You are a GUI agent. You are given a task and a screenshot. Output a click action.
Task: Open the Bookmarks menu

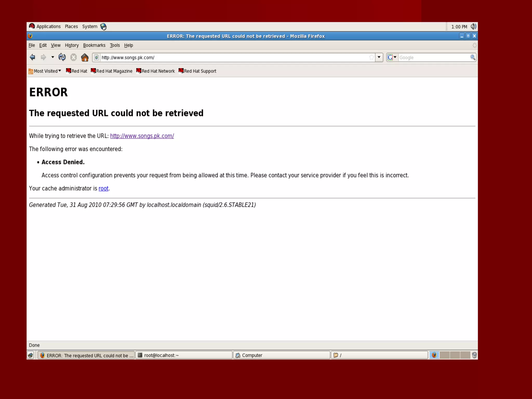tap(94, 45)
